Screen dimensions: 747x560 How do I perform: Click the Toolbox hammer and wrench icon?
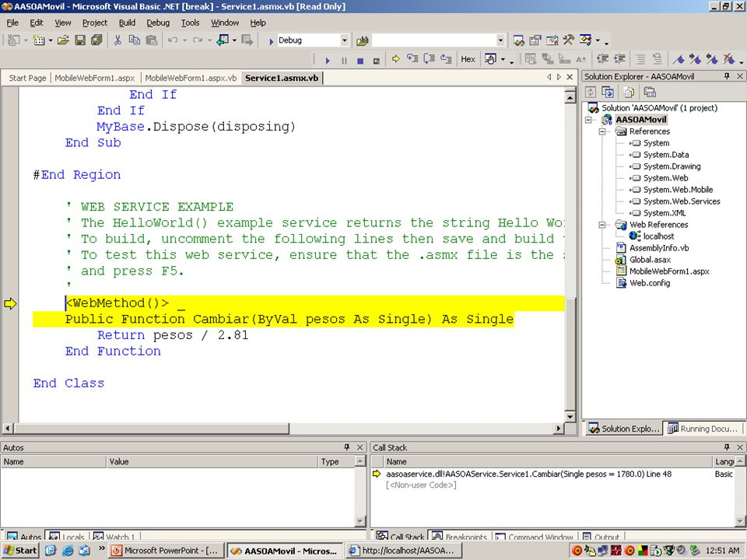(x=568, y=40)
